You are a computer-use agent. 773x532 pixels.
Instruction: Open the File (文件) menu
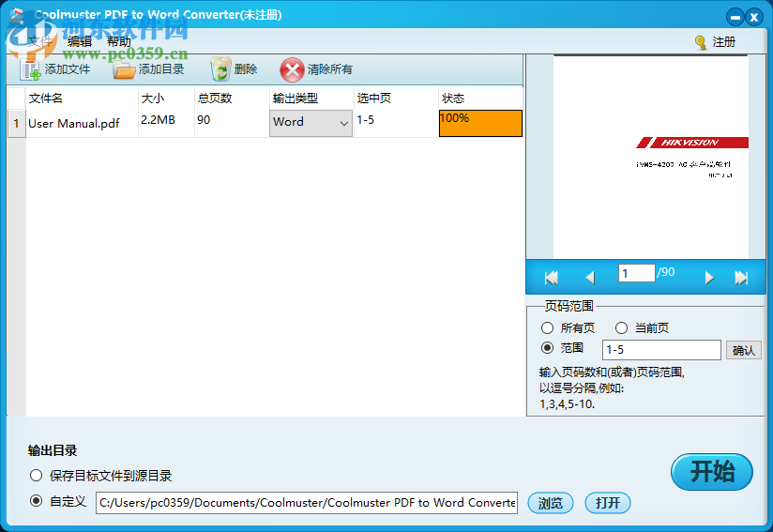tap(39, 41)
